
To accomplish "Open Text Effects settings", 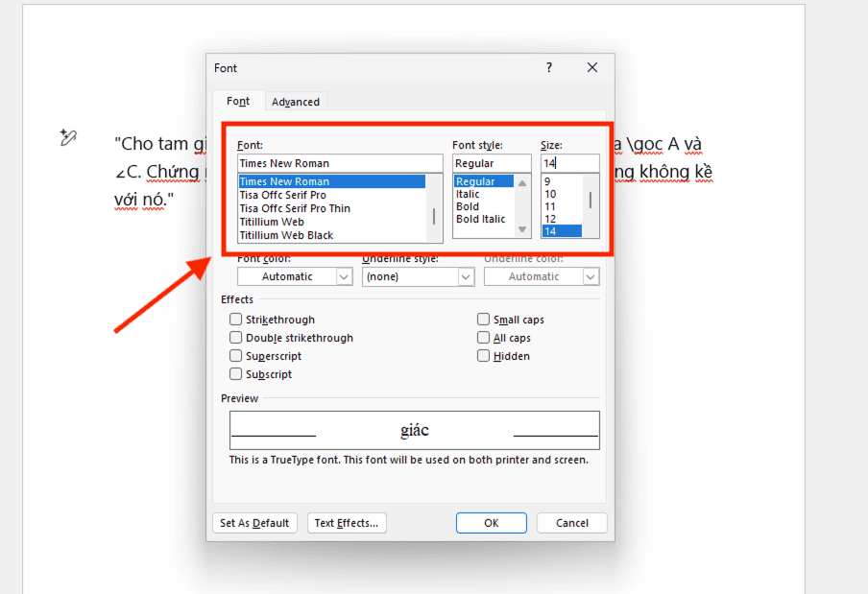I will tap(348, 523).
